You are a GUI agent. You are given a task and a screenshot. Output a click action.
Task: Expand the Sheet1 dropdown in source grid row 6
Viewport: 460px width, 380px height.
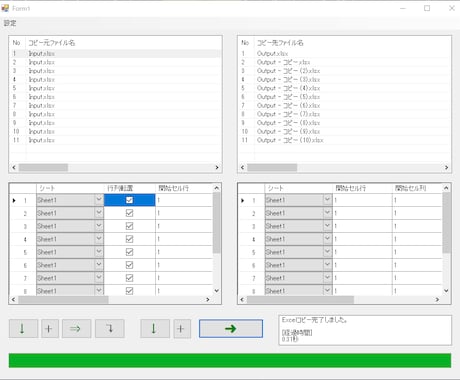[x=99, y=265]
